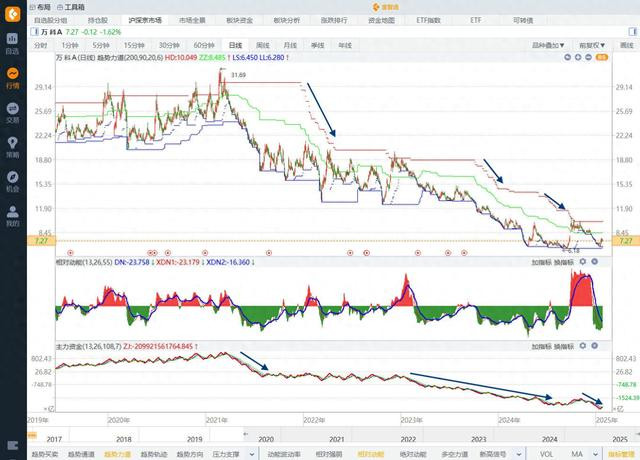
Task: Click the first event marker below the price chart
Action: tap(69, 252)
